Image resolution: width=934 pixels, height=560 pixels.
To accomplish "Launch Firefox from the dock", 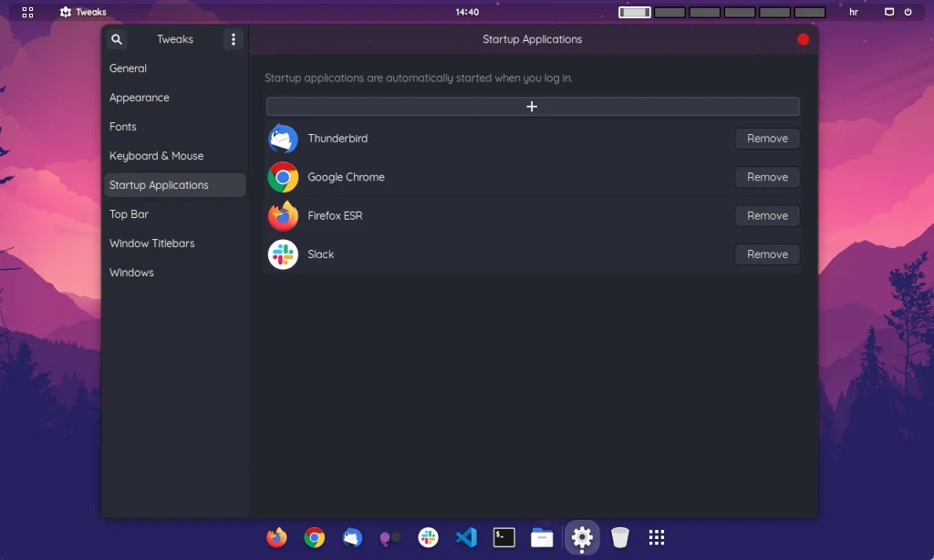I will pos(276,537).
